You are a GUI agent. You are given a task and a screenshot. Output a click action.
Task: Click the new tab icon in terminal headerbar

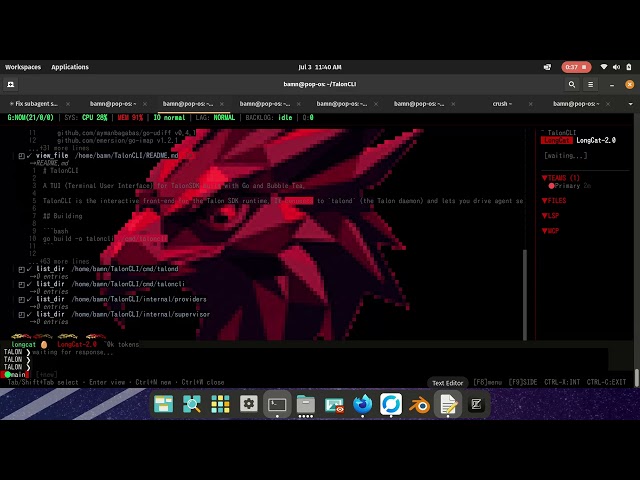click(x=11, y=84)
